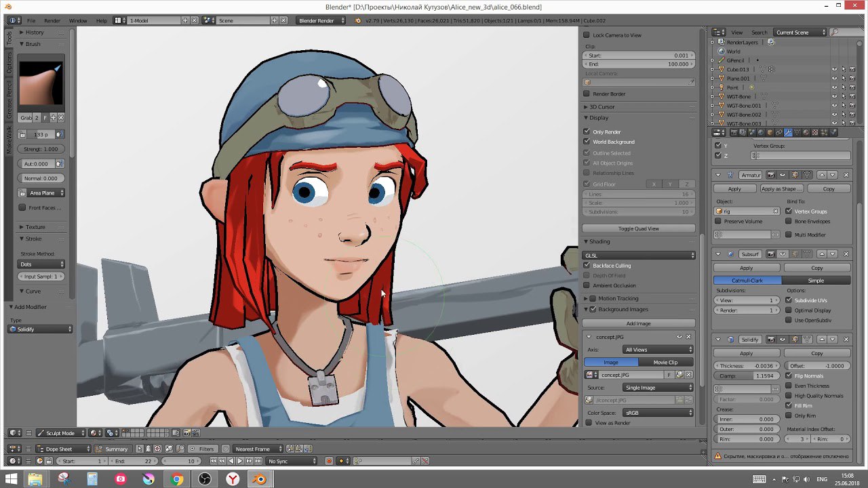Open the outliner View menu
The image size is (868, 488).
pos(736,32)
